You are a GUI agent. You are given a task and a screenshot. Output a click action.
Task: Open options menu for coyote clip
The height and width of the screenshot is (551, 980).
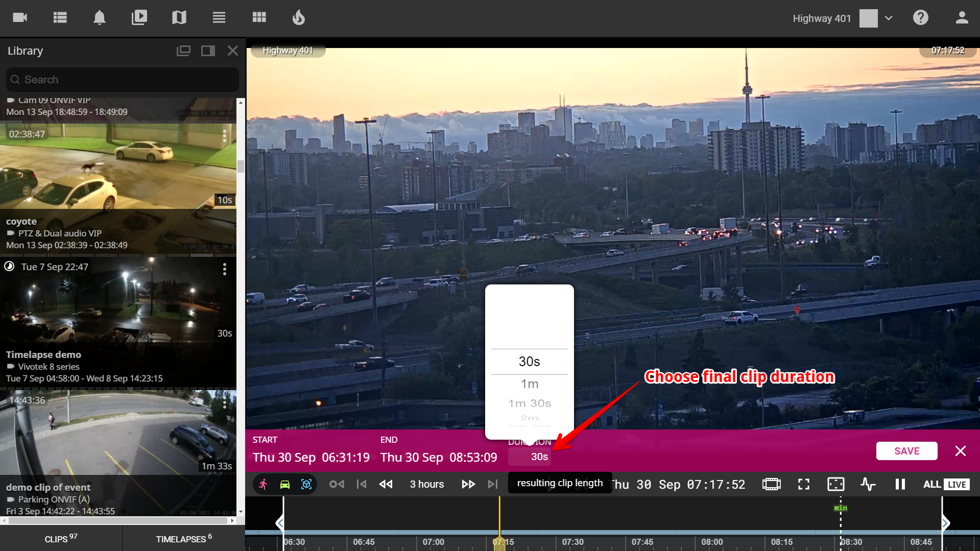224,136
